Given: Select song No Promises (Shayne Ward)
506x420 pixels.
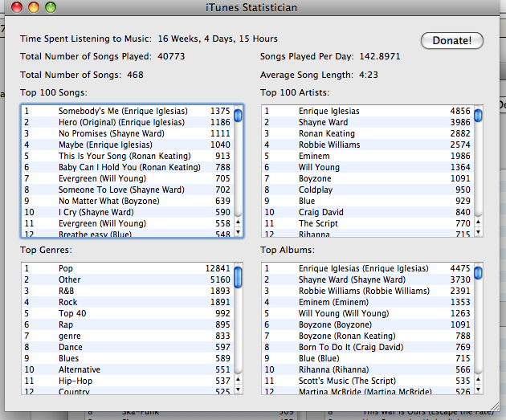Looking at the screenshot, I should (x=128, y=133).
